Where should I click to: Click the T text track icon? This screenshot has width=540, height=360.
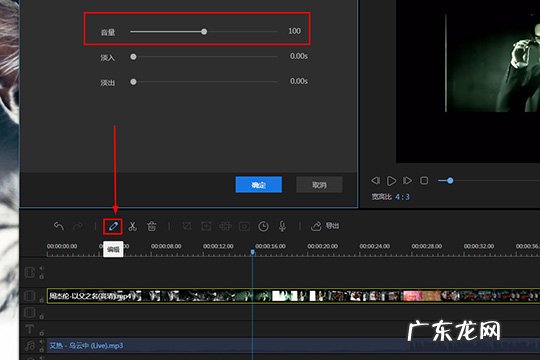pyautogui.click(x=30, y=329)
